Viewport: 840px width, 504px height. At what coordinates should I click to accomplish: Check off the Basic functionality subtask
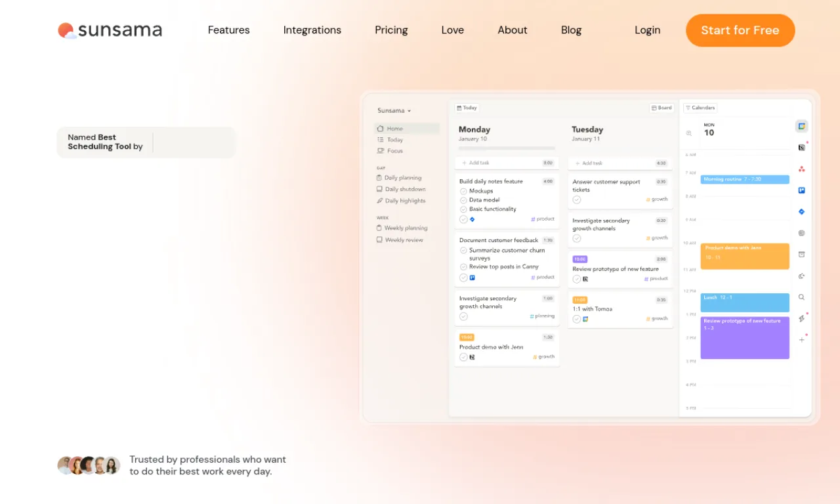463,209
